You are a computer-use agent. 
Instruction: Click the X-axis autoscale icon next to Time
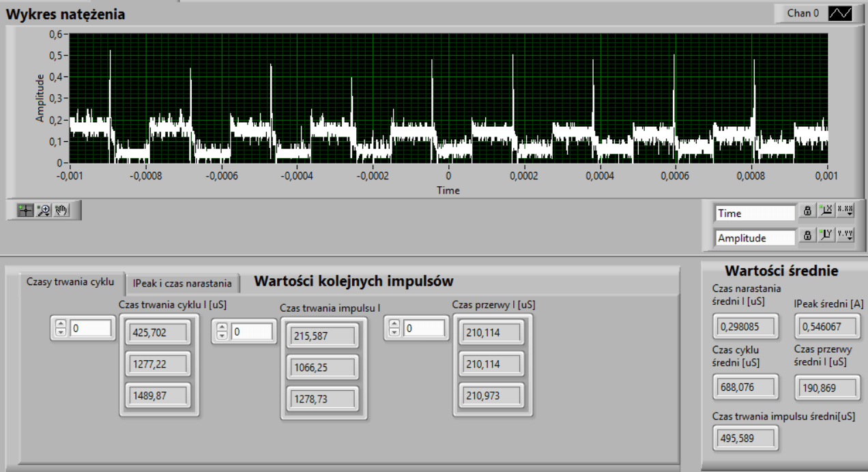[x=826, y=211]
